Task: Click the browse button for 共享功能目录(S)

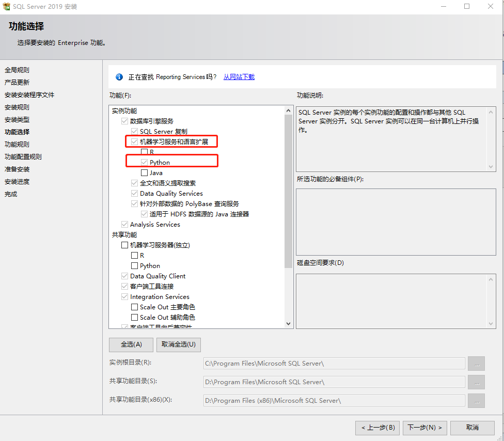Action: (x=476, y=382)
